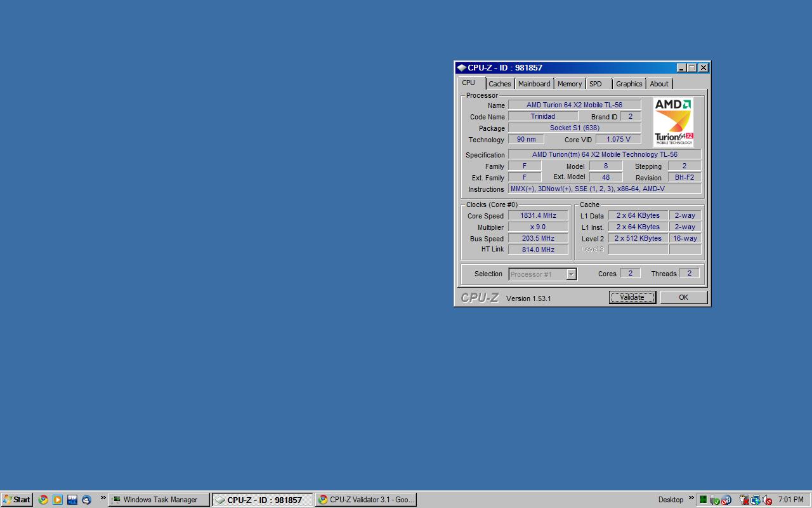This screenshot has height=508, width=812.
Task: Click the Validate button
Action: click(x=632, y=297)
